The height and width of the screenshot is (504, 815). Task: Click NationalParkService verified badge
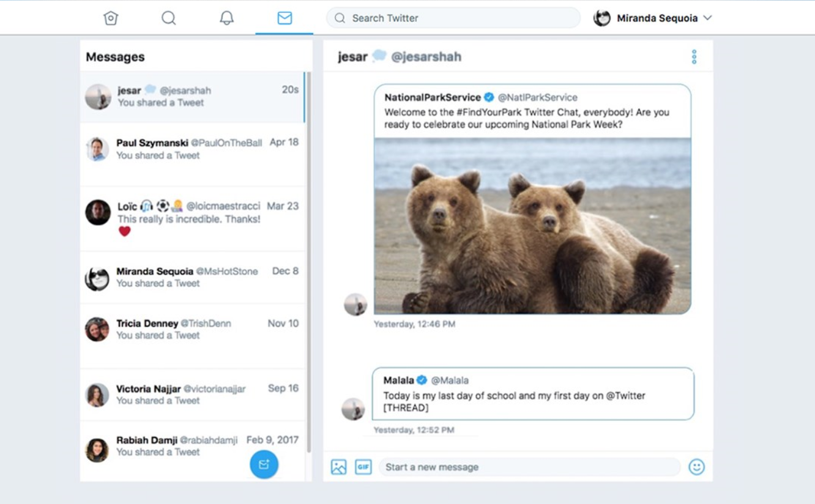tap(489, 97)
